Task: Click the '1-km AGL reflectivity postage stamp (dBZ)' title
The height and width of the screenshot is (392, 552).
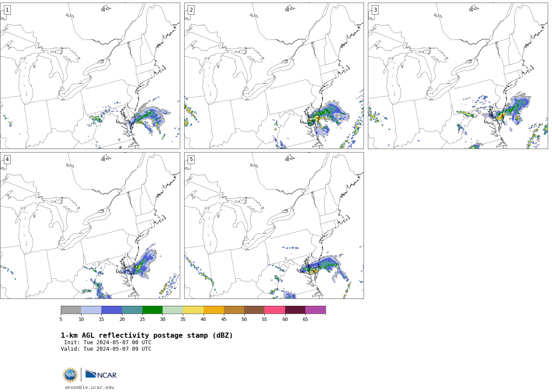Action: click(147, 336)
